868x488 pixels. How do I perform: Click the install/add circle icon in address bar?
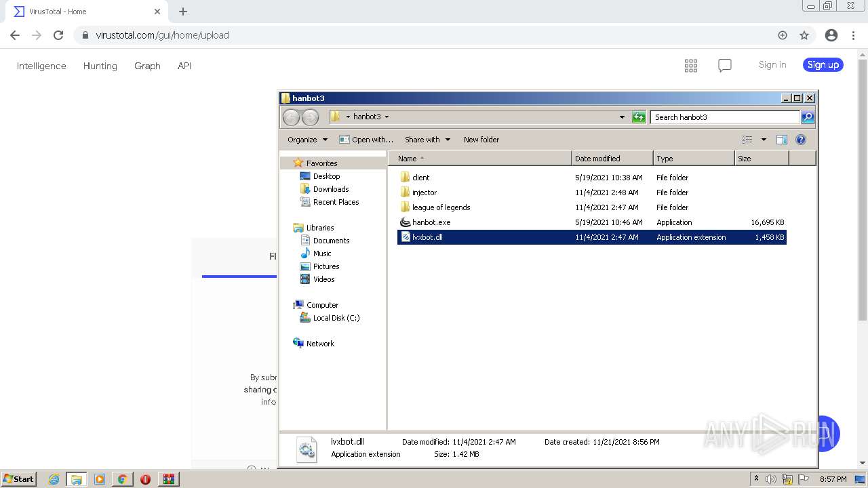(x=783, y=35)
